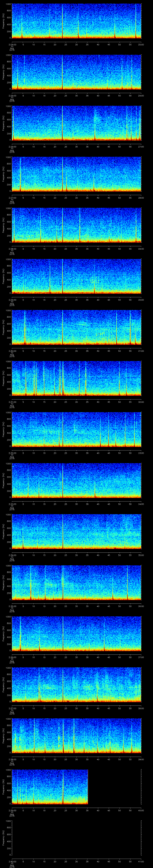
Task: Click the 2:24:00 start time label
Action: [12, 44]
